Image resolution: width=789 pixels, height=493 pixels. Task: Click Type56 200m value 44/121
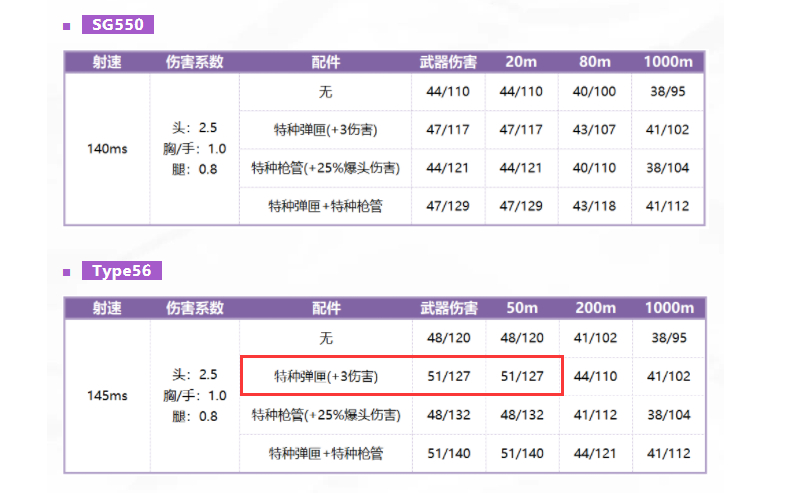pos(595,454)
